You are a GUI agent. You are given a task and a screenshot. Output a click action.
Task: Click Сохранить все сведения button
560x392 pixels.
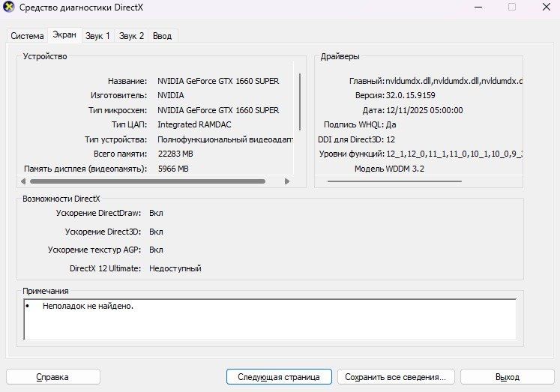(x=396, y=377)
